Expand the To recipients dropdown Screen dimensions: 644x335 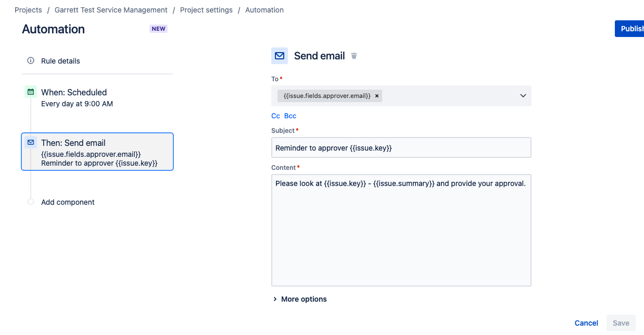[523, 96]
